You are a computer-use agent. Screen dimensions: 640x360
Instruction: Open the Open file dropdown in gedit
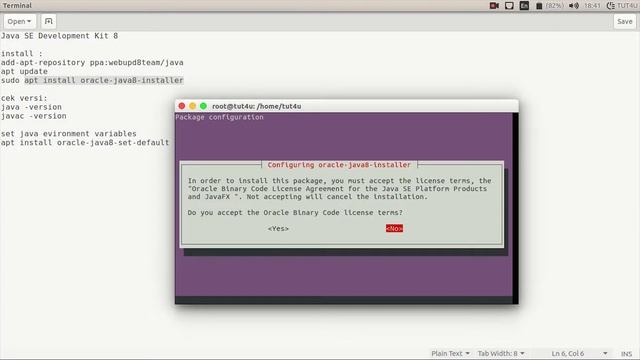(x=19, y=21)
